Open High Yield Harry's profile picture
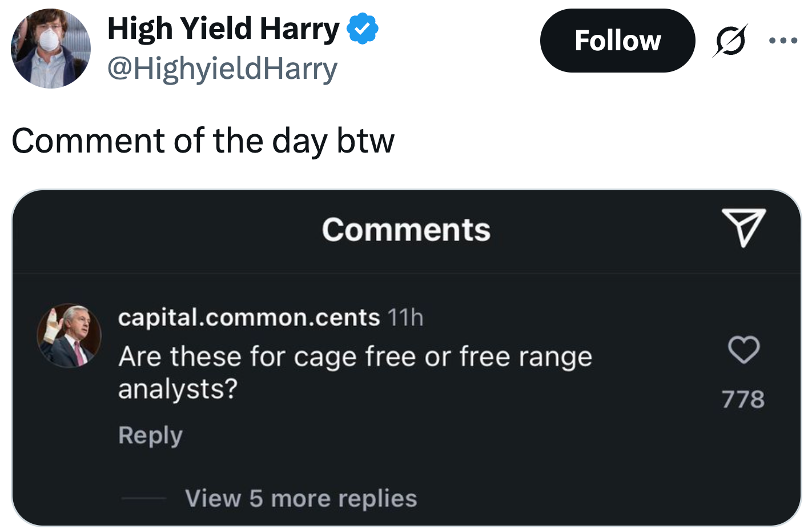Viewport: 812px width, 529px height. (x=51, y=49)
